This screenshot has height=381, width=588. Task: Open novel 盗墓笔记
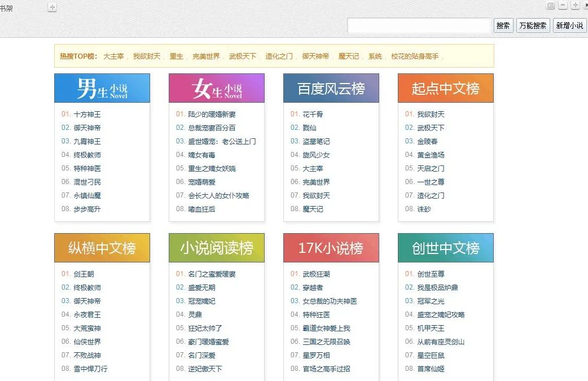click(316, 141)
